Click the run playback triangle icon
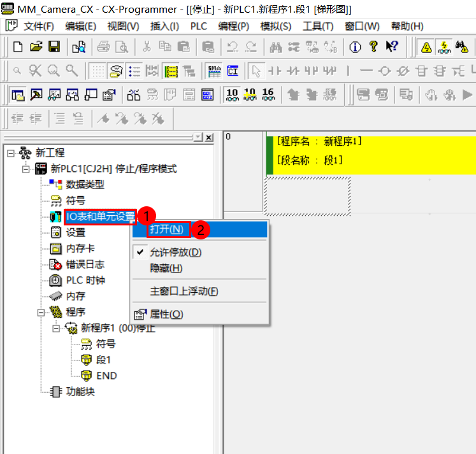The image size is (476, 454). [x=467, y=95]
